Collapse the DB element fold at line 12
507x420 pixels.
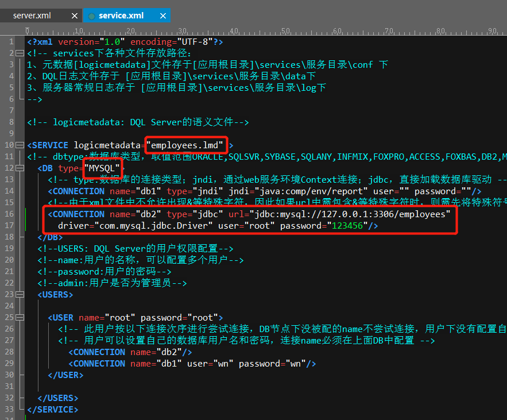coord(20,168)
